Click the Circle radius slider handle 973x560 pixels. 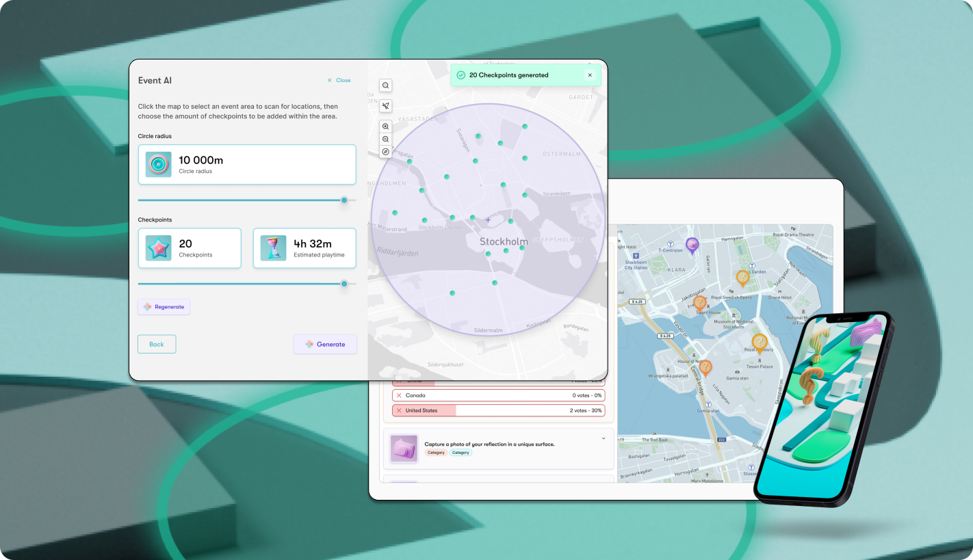coord(344,200)
